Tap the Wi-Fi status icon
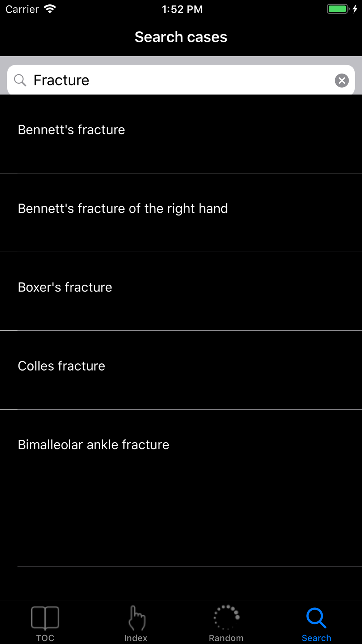 click(50, 9)
